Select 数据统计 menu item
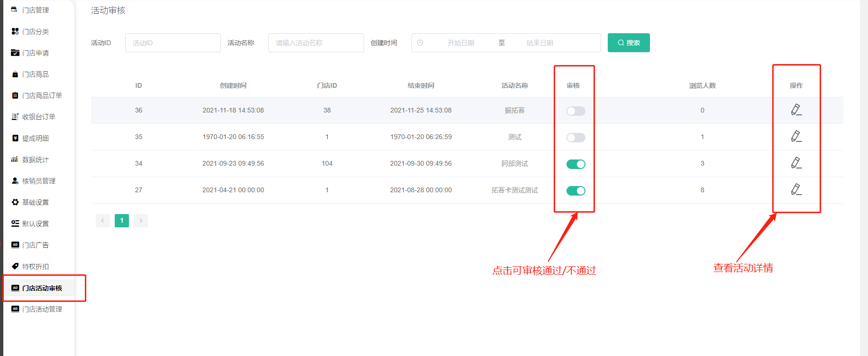 (35, 159)
